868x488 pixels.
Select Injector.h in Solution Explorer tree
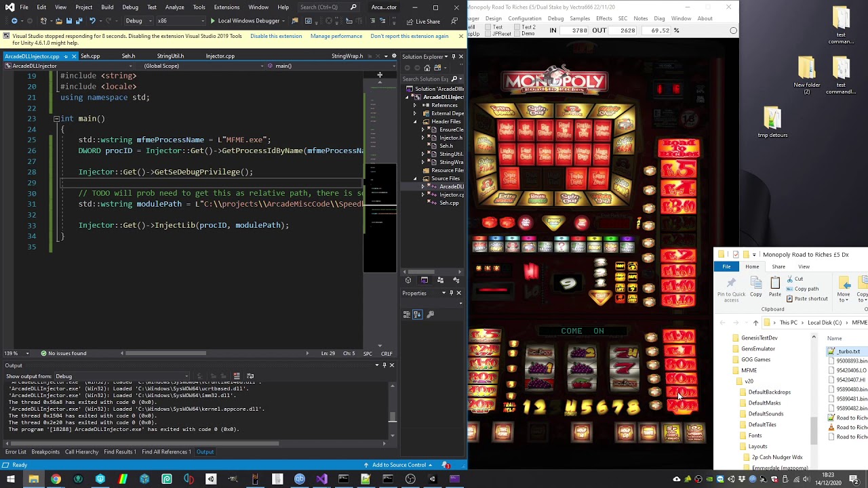451,138
